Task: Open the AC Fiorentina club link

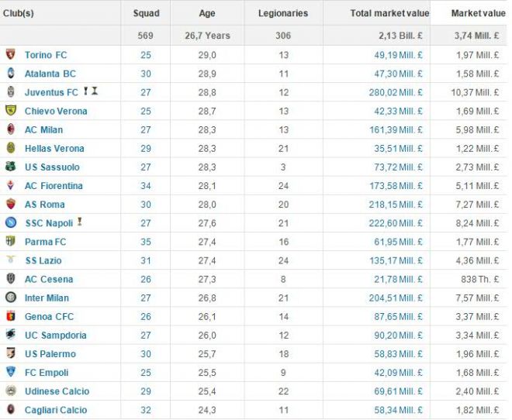Action: pyautogui.click(x=54, y=186)
